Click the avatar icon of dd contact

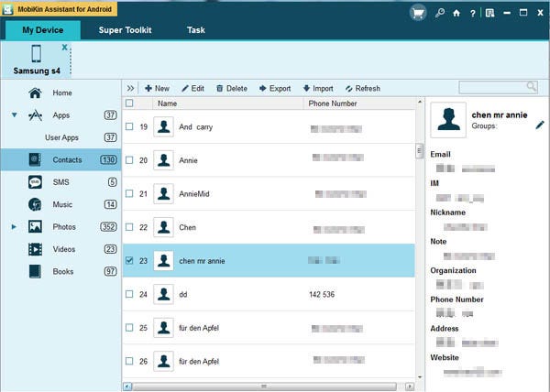point(163,294)
